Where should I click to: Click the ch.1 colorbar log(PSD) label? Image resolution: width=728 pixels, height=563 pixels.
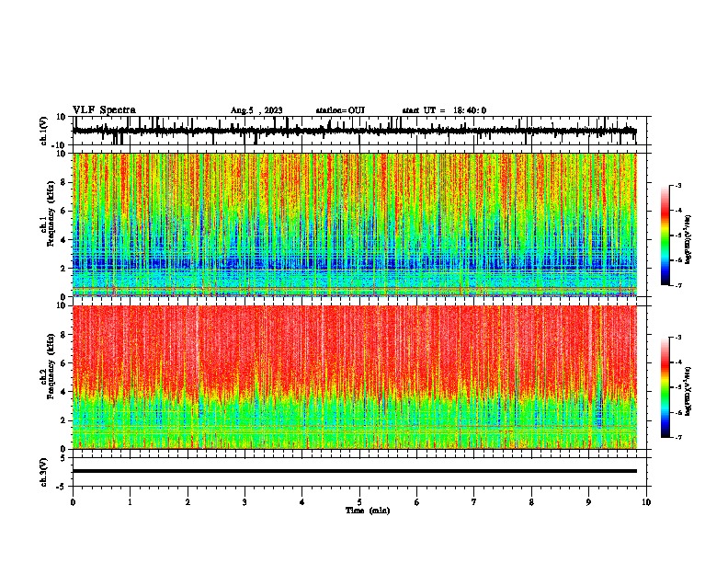[x=688, y=240]
